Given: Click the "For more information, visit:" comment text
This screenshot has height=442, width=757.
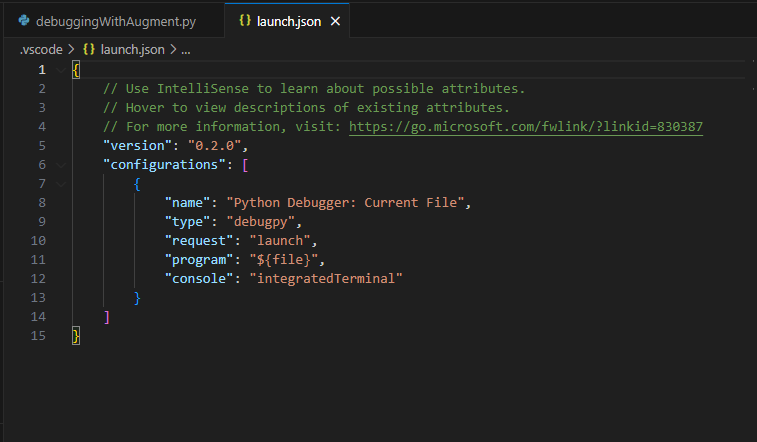Looking at the screenshot, I should (x=222, y=126).
